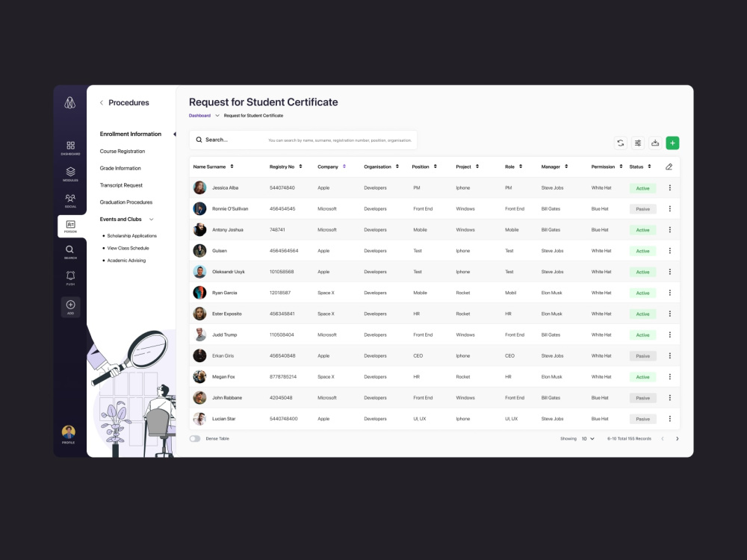Open Push notifications bell icon
This screenshot has height=560, width=747.
[x=70, y=278]
